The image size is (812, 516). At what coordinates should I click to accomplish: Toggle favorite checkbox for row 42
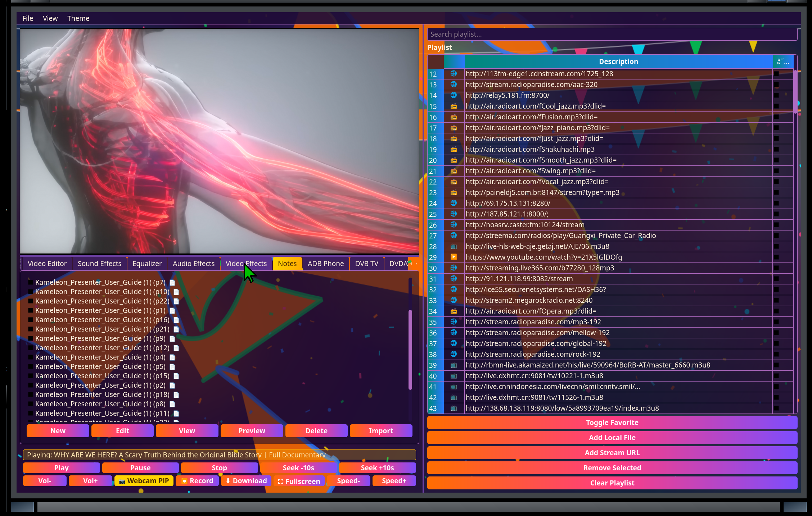776,397
